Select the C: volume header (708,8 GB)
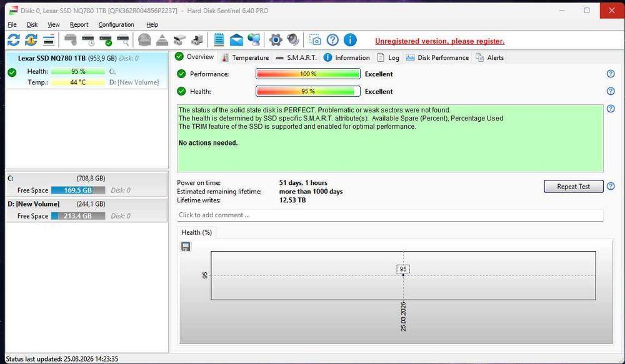The height and width of the screenshot is (364, 625). tap(86, 179)
